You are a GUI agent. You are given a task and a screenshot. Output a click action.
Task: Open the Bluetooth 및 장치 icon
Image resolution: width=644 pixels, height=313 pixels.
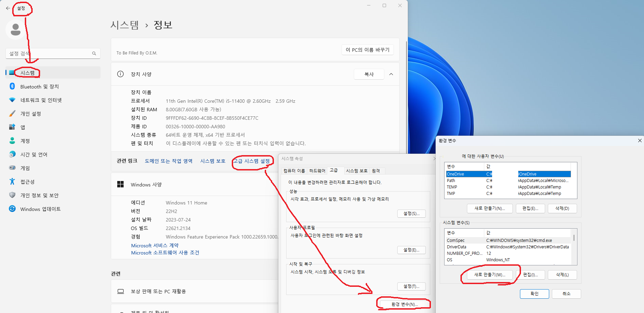tap(12, 86)
